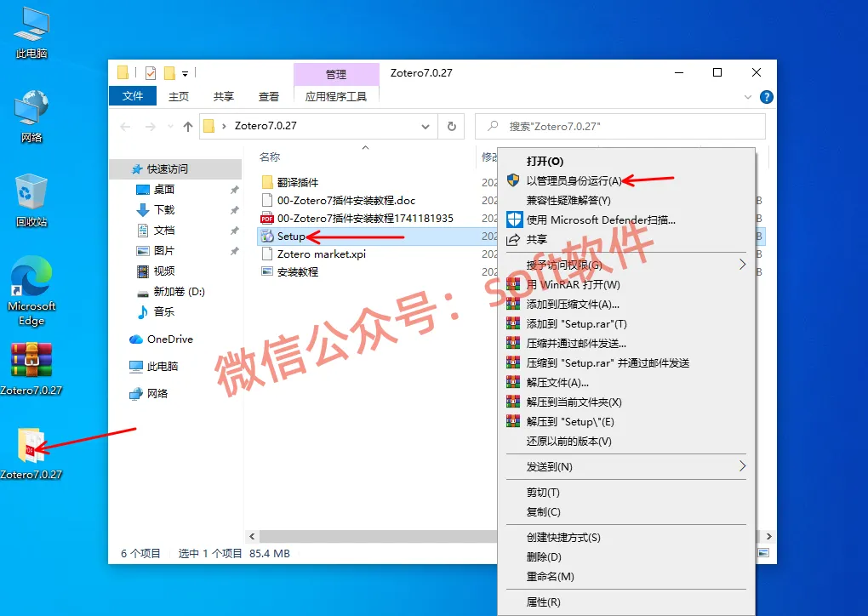Select the Zotero7.0.27 folder on desktop
Image resolution: width=868 pixels, height=616 pixels.
click(x=31, y=453)
